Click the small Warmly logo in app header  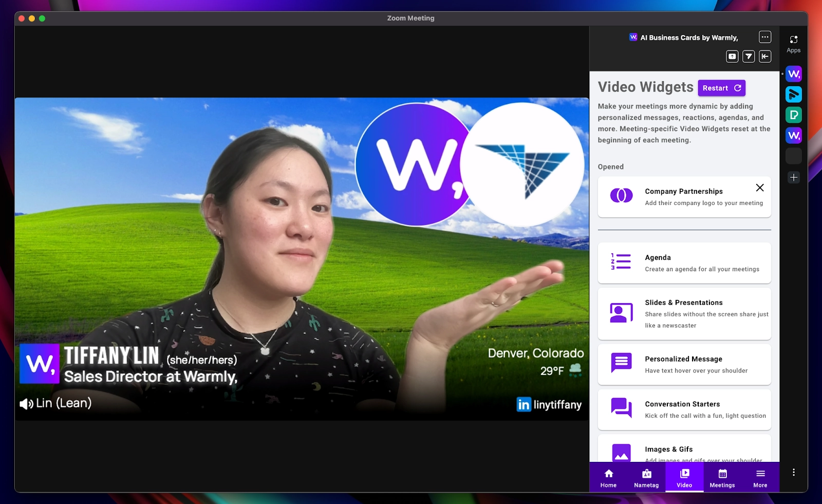(633, 37)
